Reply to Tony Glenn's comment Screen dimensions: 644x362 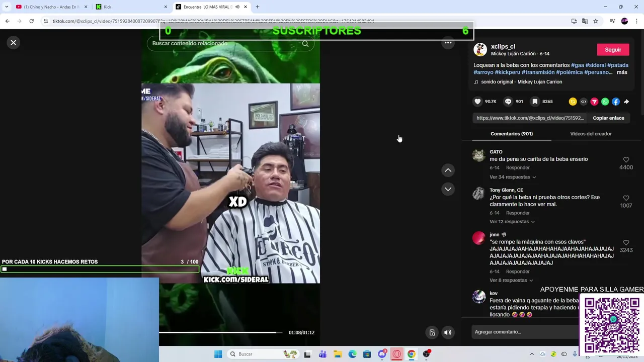518,213
